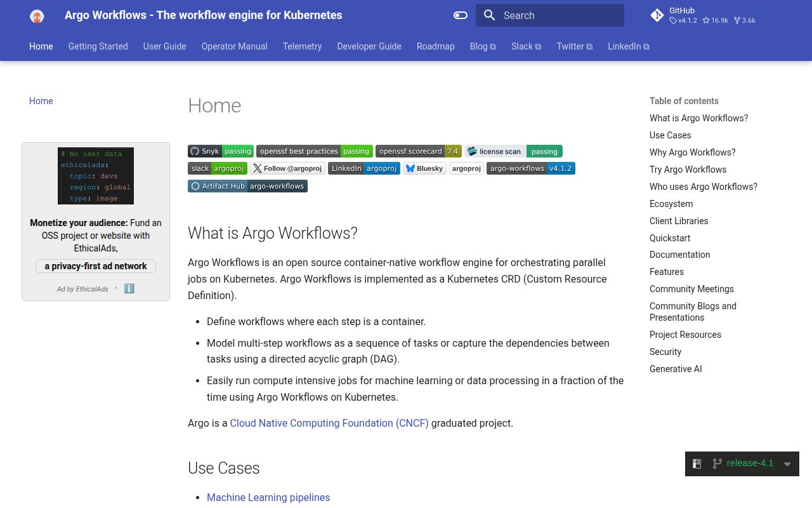Click the Bluesky badge
The image size is (812, 508).
[425, 168]
